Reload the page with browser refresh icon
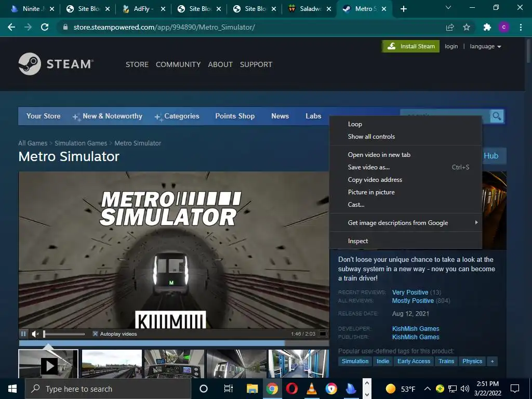 click(45, 27)
